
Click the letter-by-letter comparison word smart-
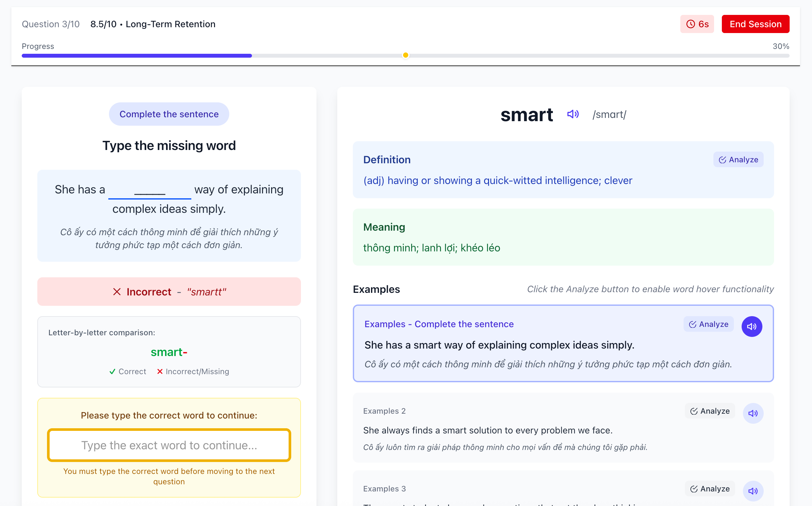pyautogui.click(x=169, y=352)
